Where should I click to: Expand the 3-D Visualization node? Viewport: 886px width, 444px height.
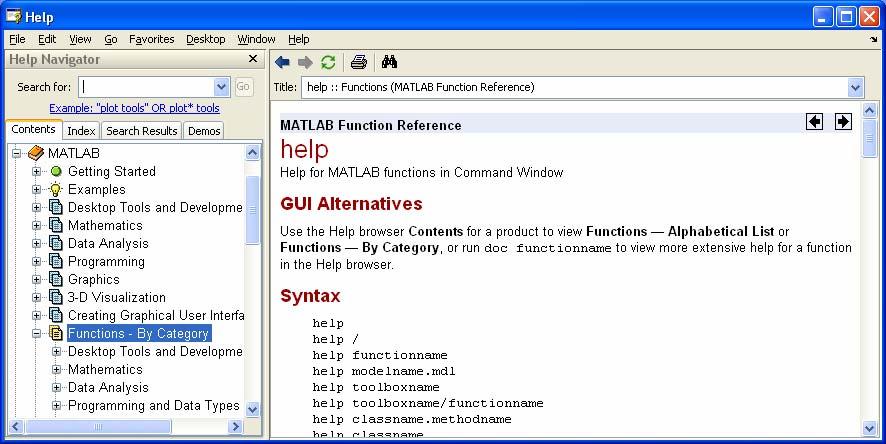(36, 297)
